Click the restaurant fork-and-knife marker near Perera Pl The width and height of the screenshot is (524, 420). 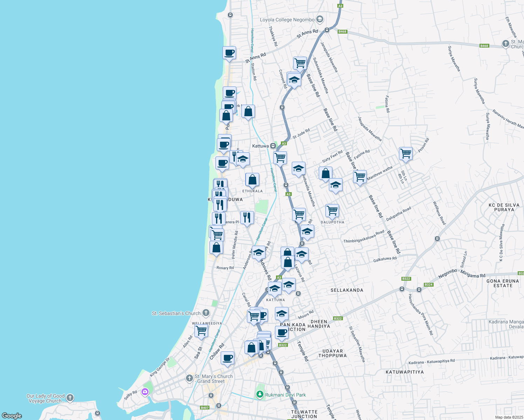tap(219, 218)
